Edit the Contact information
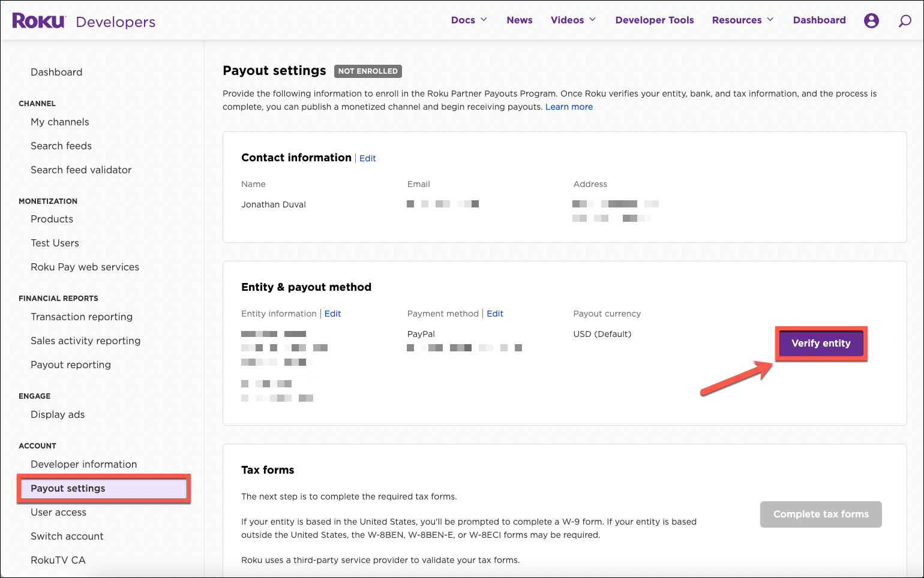Screen dimensions: 924x578 coord(368,158)
